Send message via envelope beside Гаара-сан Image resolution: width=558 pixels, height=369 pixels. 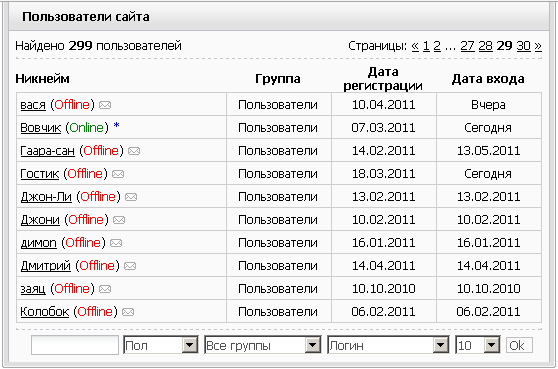pos(134,151)
